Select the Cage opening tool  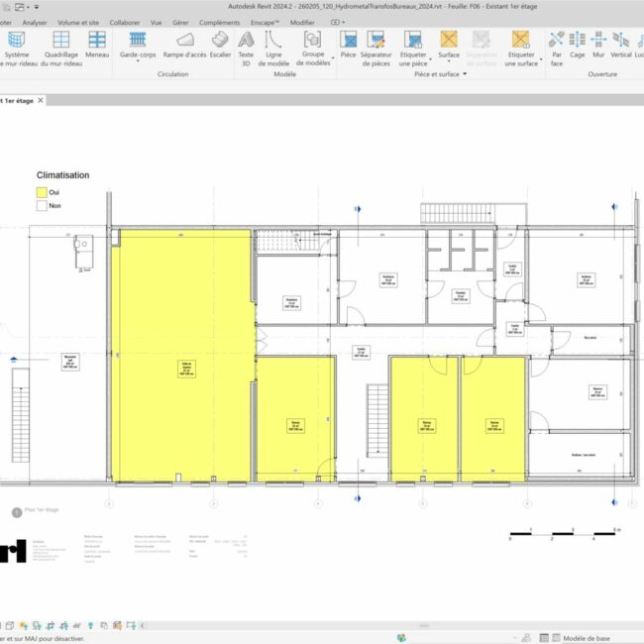[577, 46]
